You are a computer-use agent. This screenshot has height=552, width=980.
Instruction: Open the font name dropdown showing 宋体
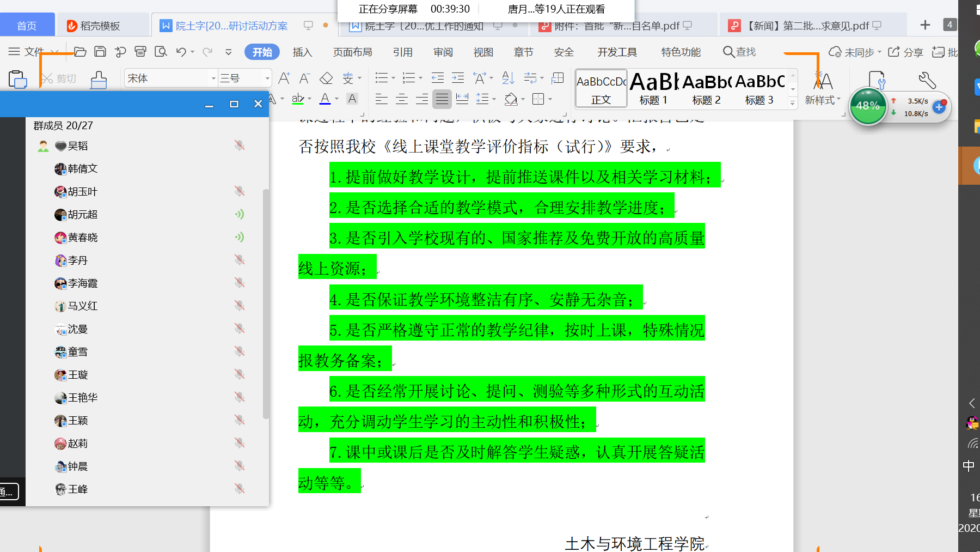pos(213,78)
